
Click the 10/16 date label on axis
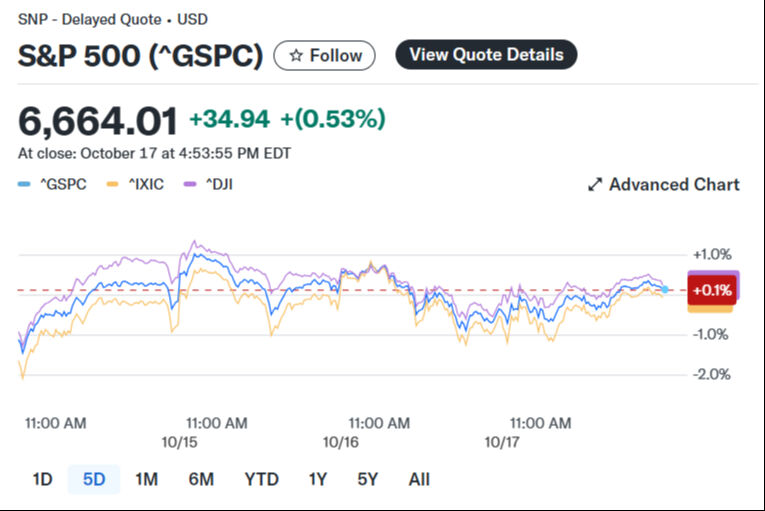point(339,440)
